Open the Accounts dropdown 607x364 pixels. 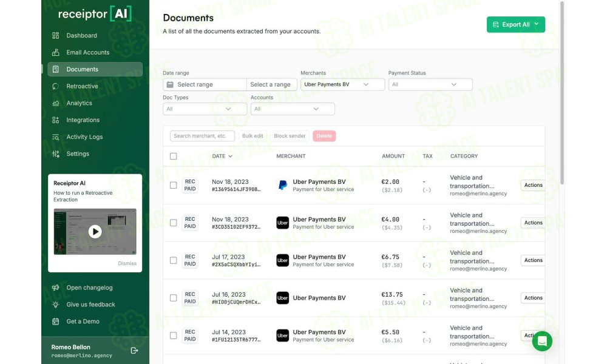click(x=293, y=109)
